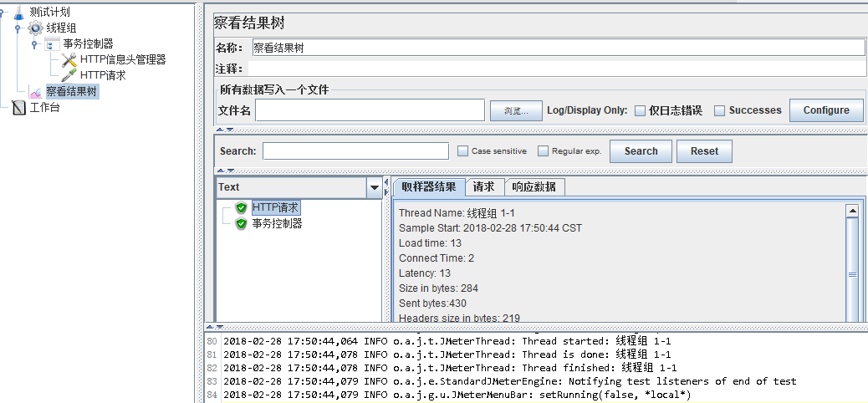Click the 事务控制器 controller icon
The width and height of the screenshot is (868, 403).
coord(52,44)
